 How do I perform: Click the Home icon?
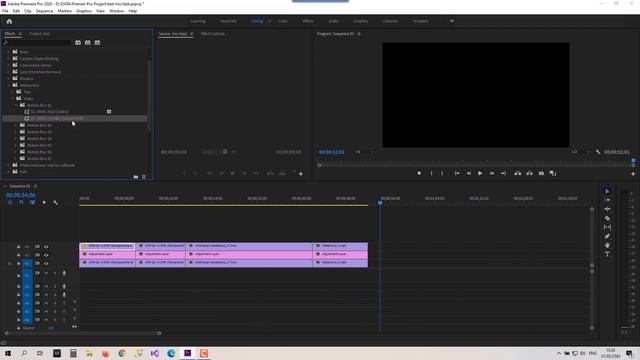(x=9, y=21)
